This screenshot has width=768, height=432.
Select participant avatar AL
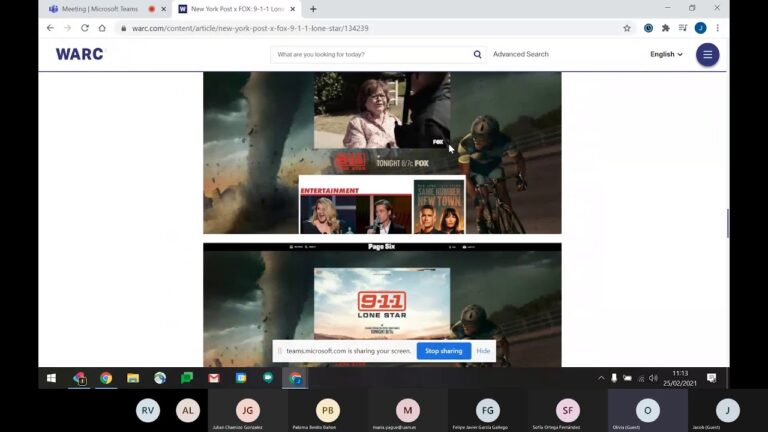(x=188, y=410)
